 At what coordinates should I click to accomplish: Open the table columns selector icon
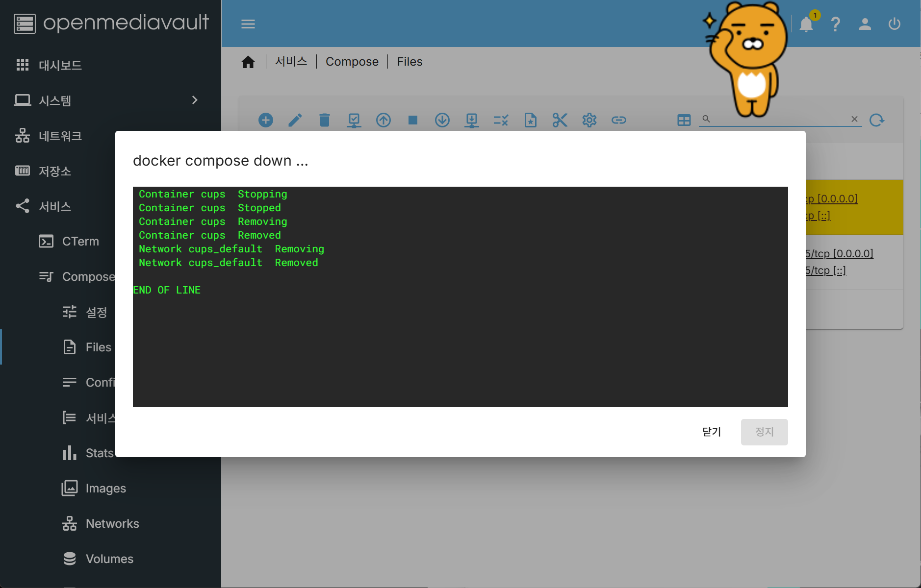coord(684,120)
